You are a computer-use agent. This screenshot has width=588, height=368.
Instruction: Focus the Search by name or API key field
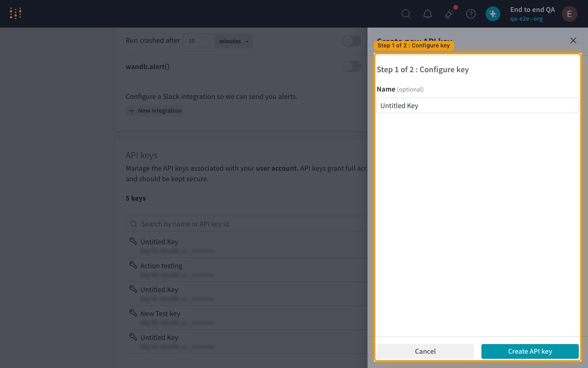(x=247, y=224)
